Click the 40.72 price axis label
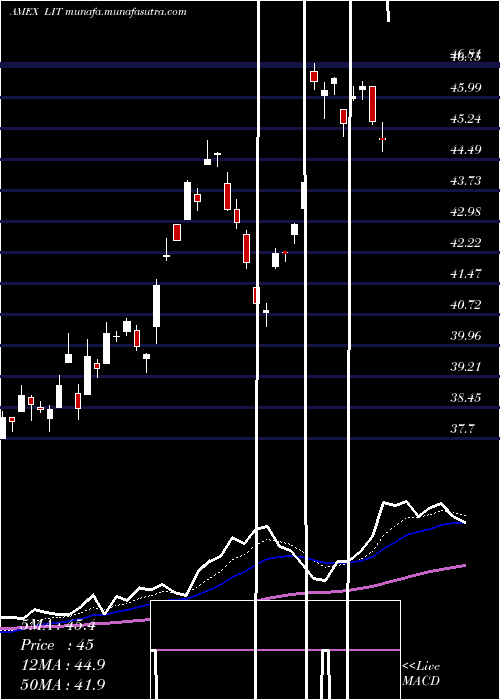 point(466,305)
